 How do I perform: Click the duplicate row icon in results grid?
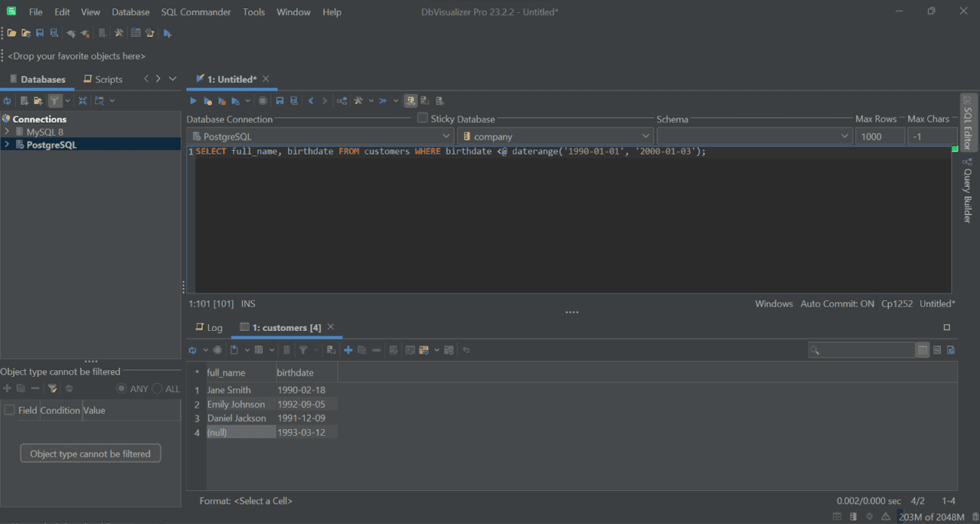361,350
